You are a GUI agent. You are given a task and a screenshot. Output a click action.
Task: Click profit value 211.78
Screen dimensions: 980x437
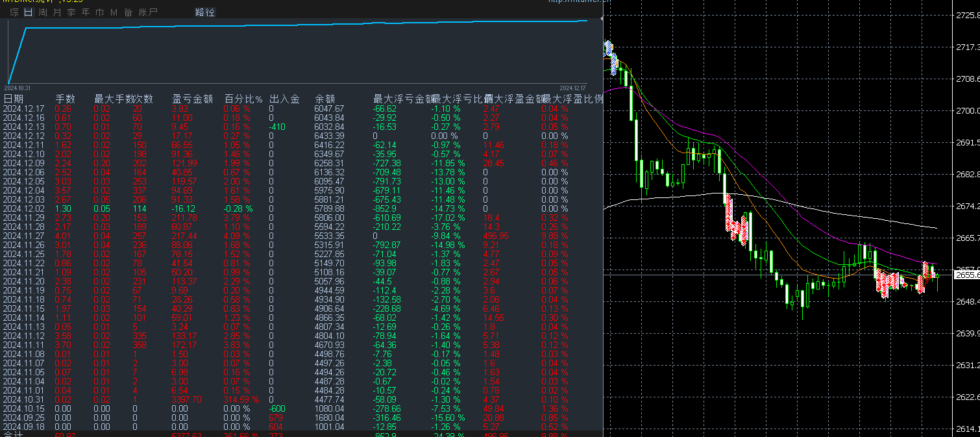pos(184,218)
